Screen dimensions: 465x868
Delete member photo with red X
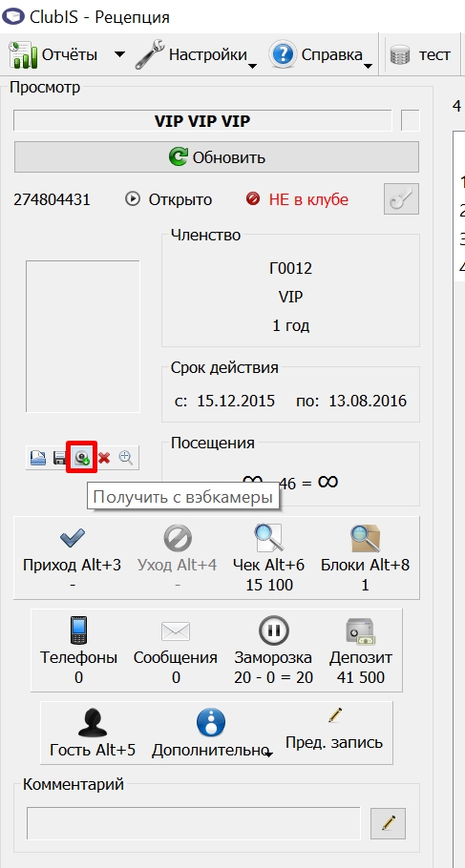pyautogui.click(x=104, y=458)
